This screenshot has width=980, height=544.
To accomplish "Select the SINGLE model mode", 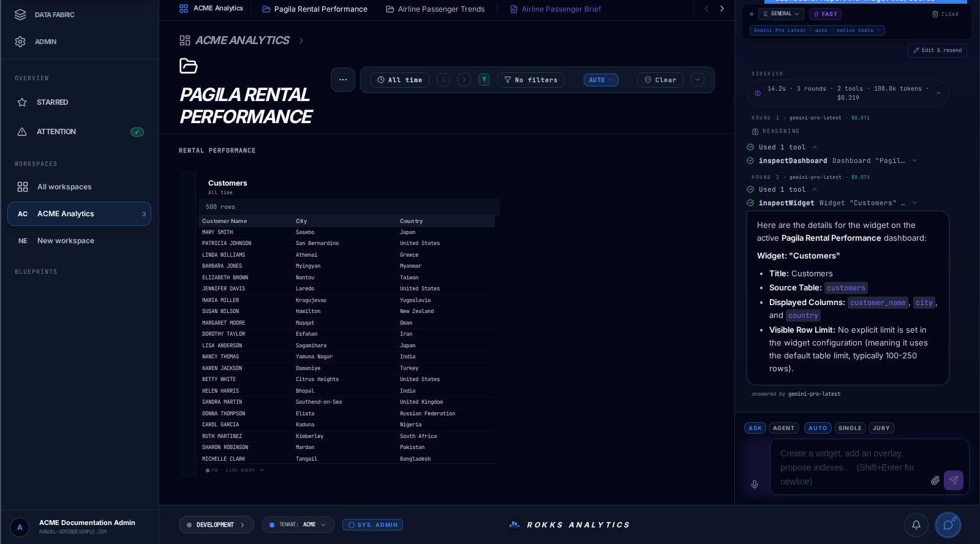I will 850,428.
